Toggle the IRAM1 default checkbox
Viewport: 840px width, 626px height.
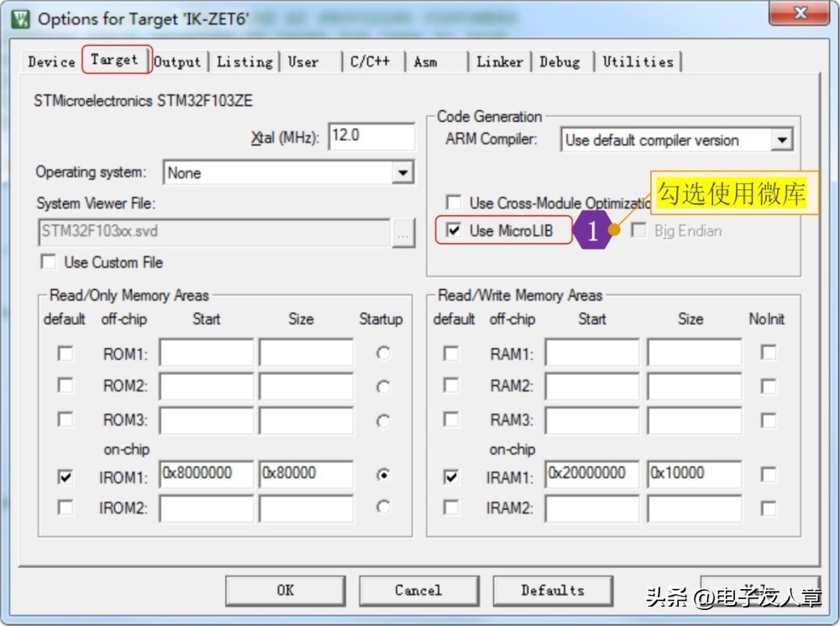451,476
